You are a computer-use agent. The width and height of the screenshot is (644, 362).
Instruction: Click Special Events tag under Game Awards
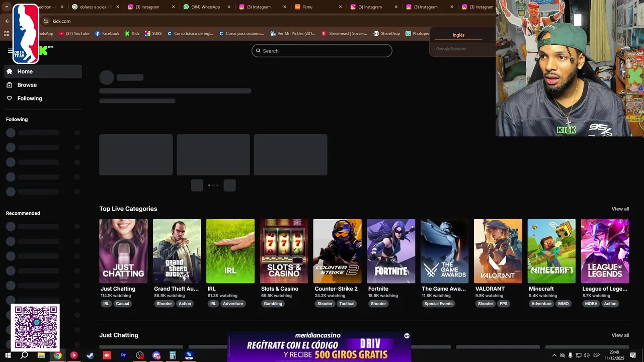point(438,304)
